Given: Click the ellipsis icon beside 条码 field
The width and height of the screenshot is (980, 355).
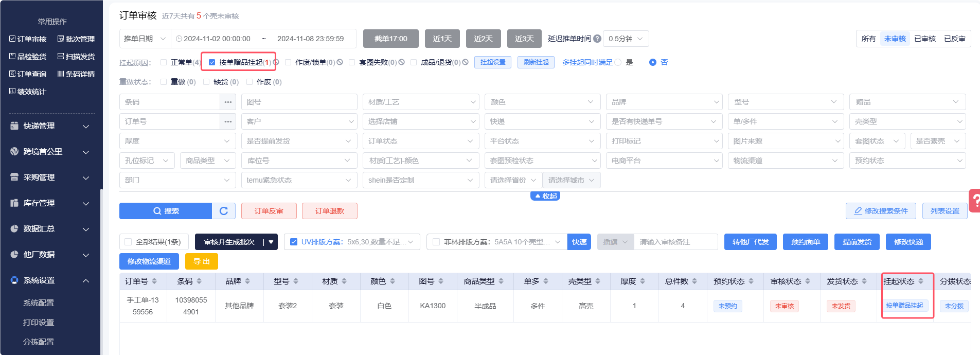Looking at the screenshot, I should coord(228,102).
